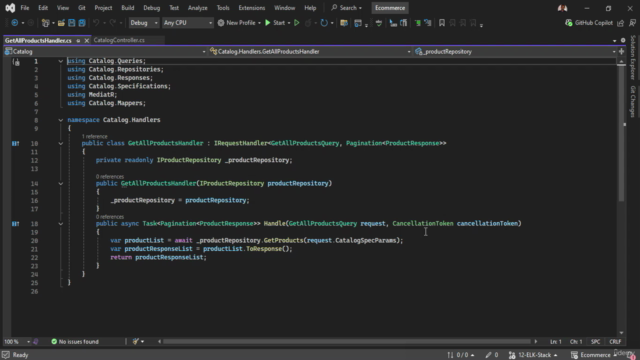The width and height of the screenshot is (640, 360).
Task: Switch to the CatalogController.cs tab
Action: tap(119, 40)
